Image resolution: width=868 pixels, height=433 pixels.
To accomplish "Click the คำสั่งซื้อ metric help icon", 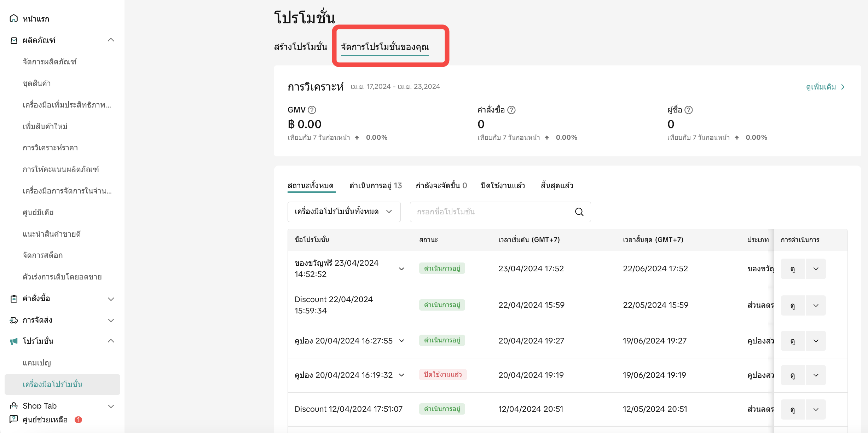I will click(x=511, y=110).
